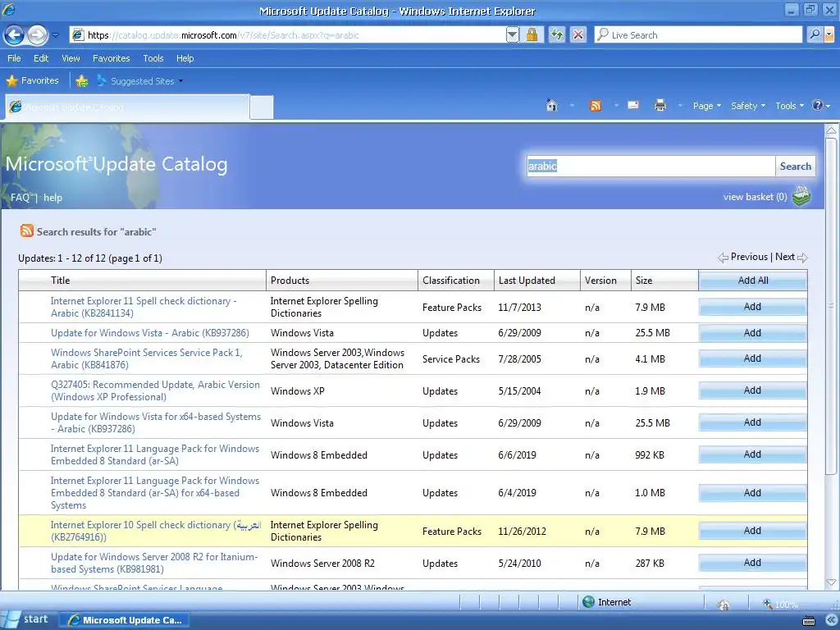This screenshot has height=630, width=840.
Task: Click the Print icon in command bar
Action: pyautogui.click(x=660, y=106)
